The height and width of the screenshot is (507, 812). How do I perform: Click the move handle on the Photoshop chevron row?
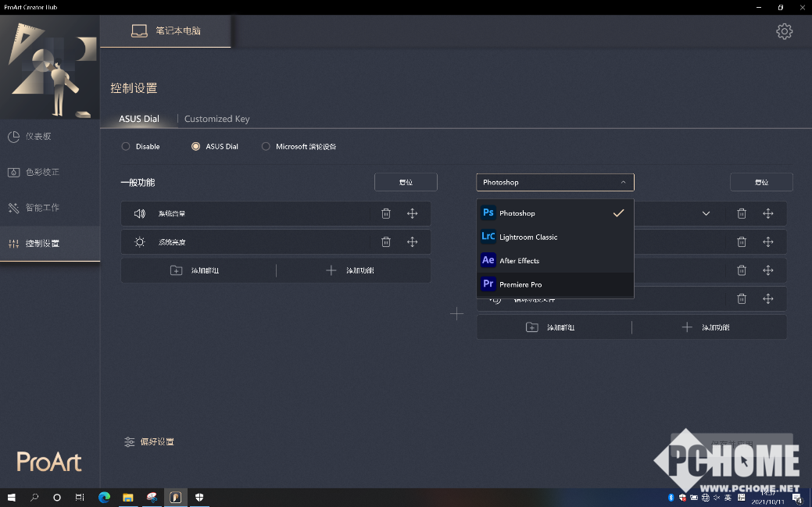click(768, 213)
